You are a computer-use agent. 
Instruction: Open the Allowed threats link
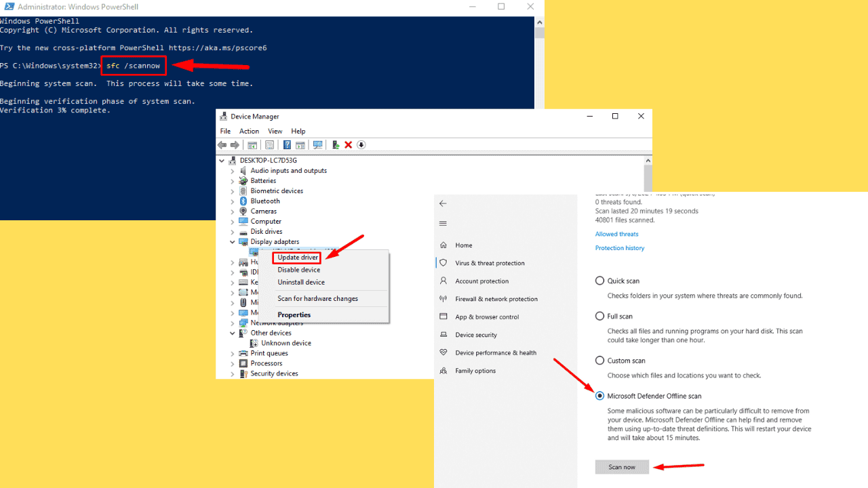click(x=616, y=234)
